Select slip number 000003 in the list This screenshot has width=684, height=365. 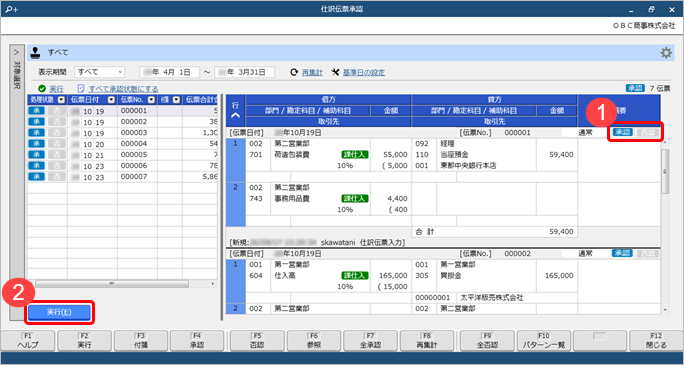pos(133,133)
